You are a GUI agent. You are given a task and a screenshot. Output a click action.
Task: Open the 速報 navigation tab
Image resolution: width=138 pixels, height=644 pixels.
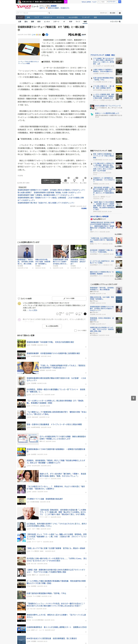[x=28, y=17]
